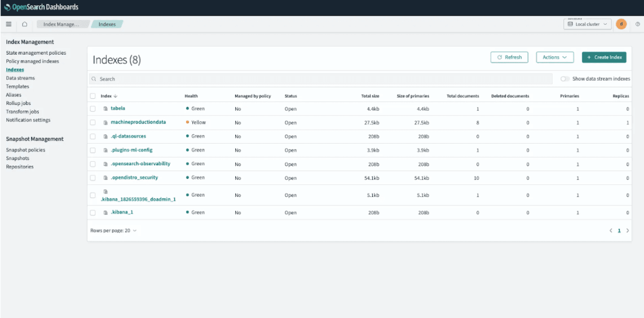
Task: Tick the select-all checkbox in table header
Action: 93,96
